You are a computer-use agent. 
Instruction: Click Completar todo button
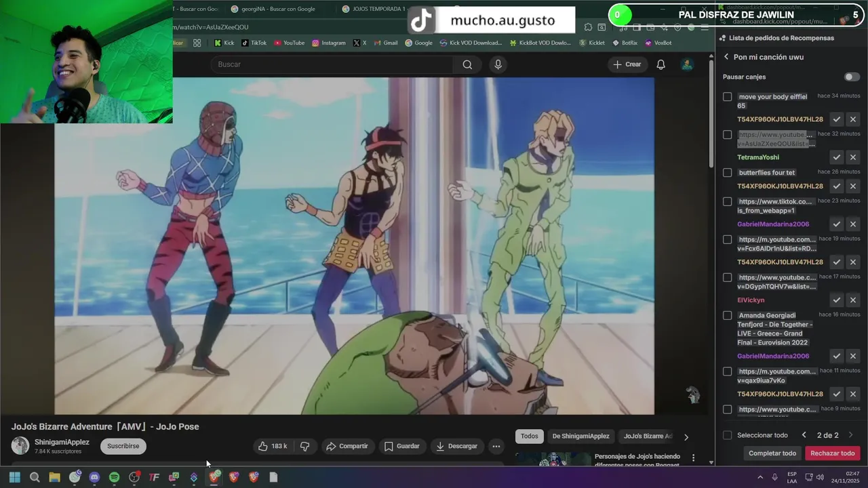coord(772,453)
